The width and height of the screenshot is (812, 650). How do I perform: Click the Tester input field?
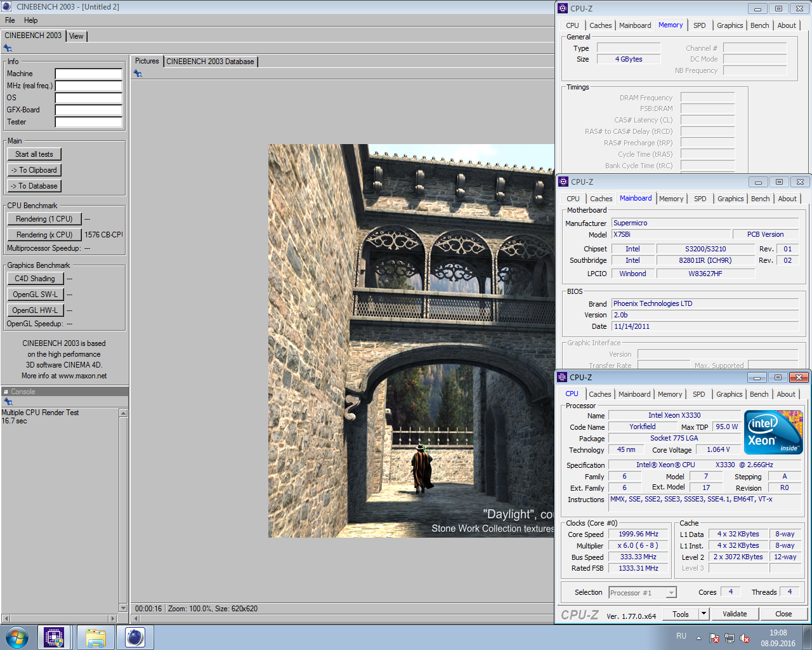click(89, 122)
